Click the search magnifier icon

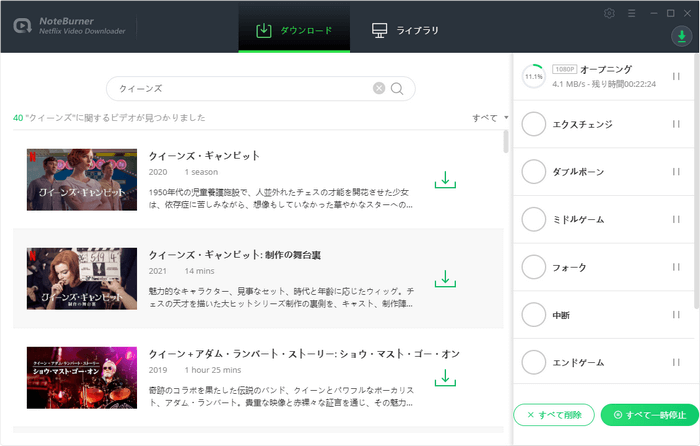point(397,89)
